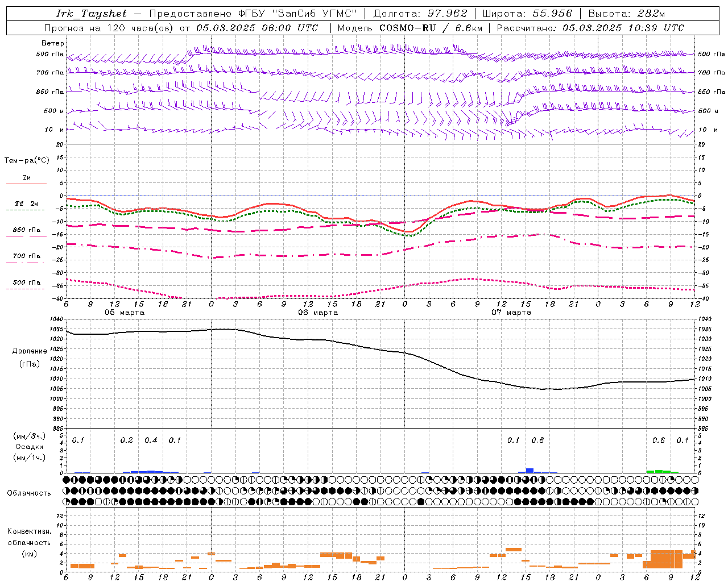Click the tallest blue precipitation bar on 07 марта
Image resolution: width=728 pixels, height=582 pixels.
(530, 471)
